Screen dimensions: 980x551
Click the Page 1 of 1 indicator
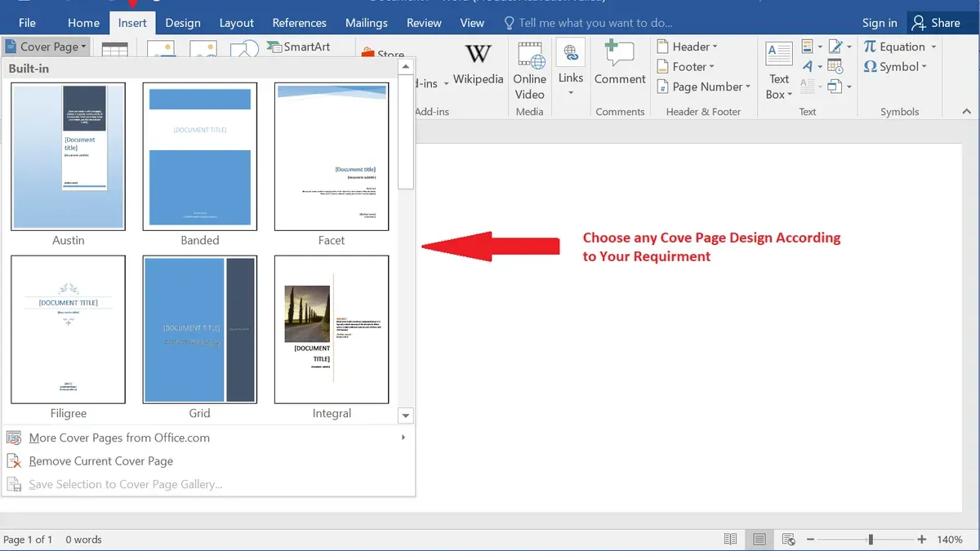click(28, 540)
